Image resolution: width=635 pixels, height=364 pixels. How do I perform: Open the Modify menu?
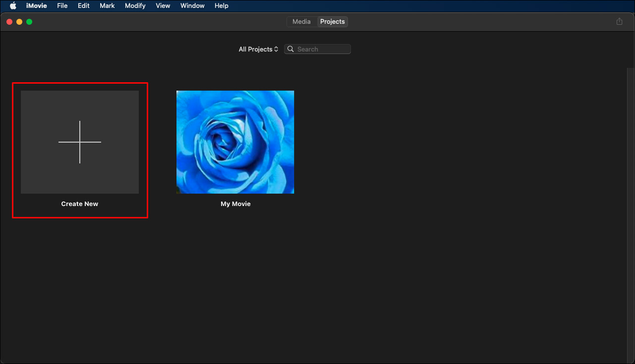(135, 5)
